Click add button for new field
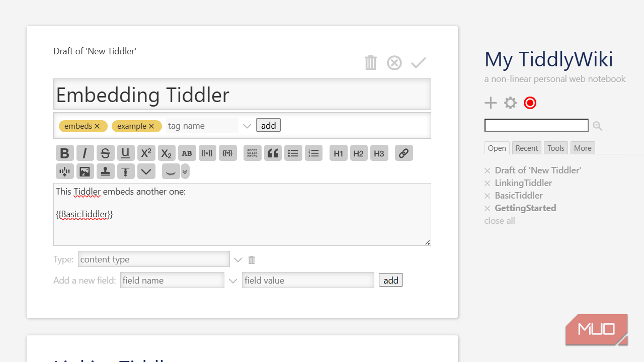 pyautogui.click(x=391, y=280)
